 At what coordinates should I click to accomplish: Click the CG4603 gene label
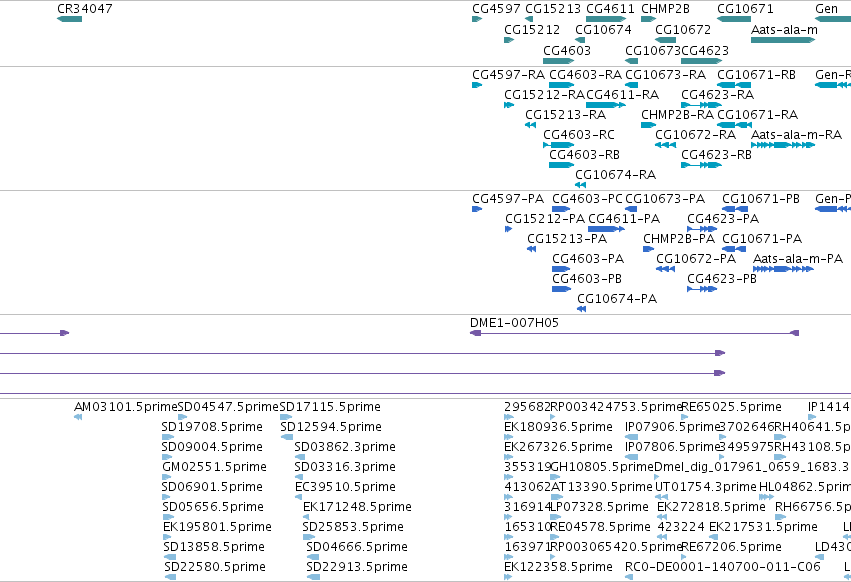[567, 50]
